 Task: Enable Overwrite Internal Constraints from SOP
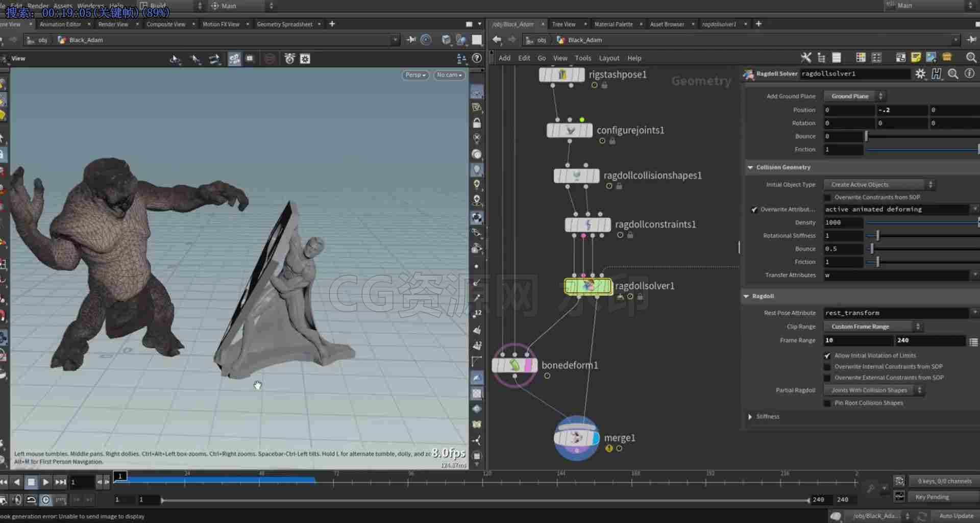tap(827, 367)
